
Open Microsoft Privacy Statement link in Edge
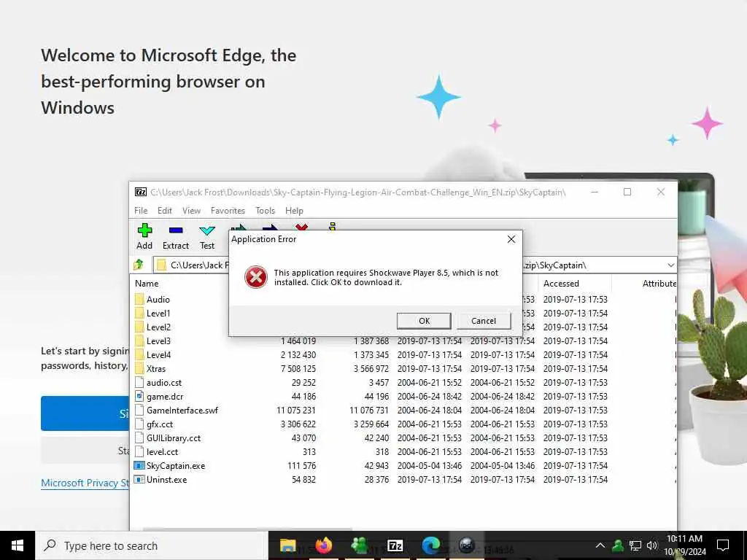(x=85, y=483)
